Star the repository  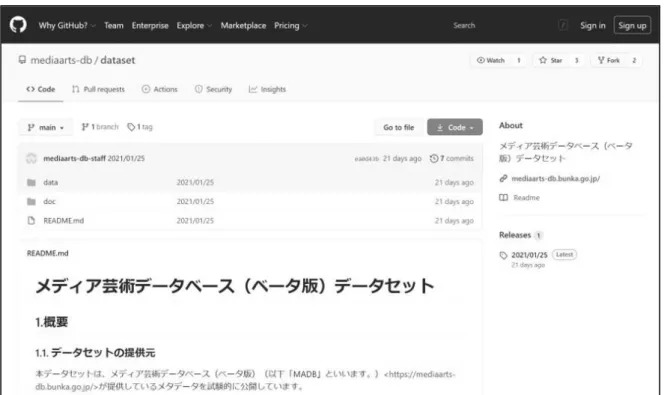point(551,61)
